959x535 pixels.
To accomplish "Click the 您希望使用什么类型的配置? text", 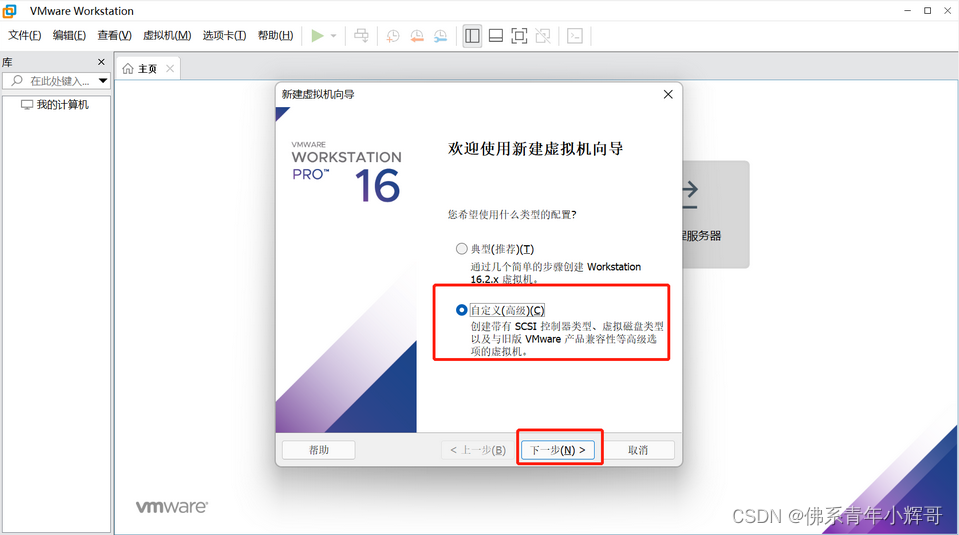I will tap(511, 215).
